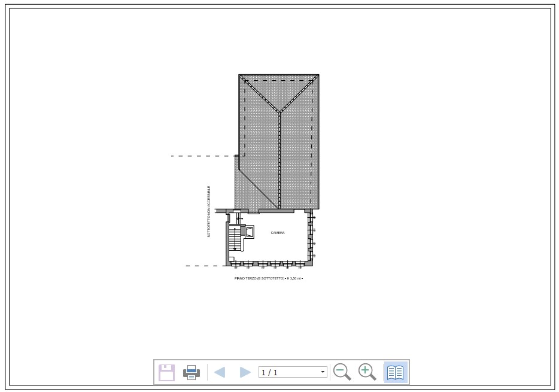The image size is (559, 392).
Task: Click the SOTTOTETTO NON ACCESSIBILE vertical label
Action: coord(209,211)
